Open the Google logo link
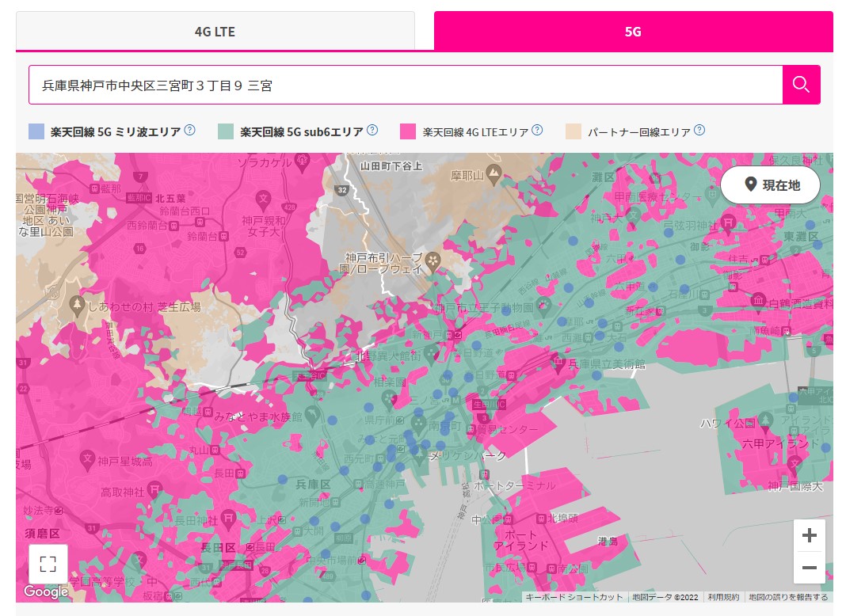This screenshot has height=616, width=846. [46, 591]
